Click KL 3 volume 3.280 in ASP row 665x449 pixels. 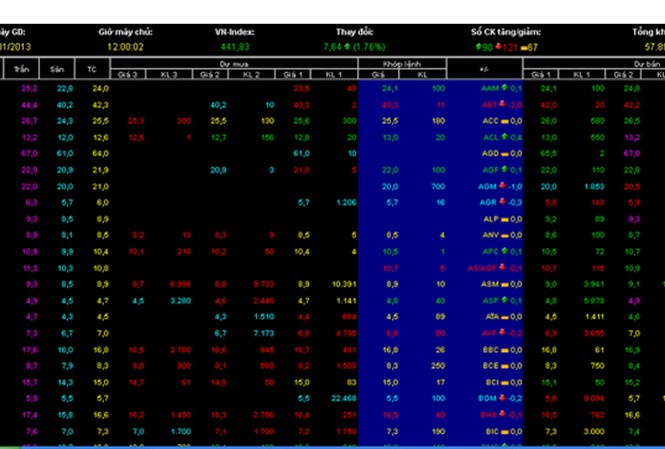coord(181,301)
